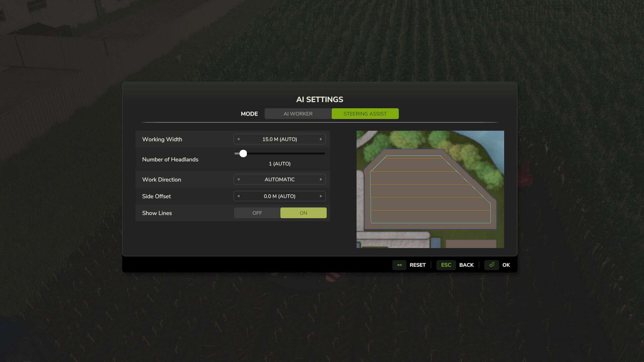This screenshot has width=644, height=362.
Task: Increase Working Width with right arrow
Action: click(321, 139)
